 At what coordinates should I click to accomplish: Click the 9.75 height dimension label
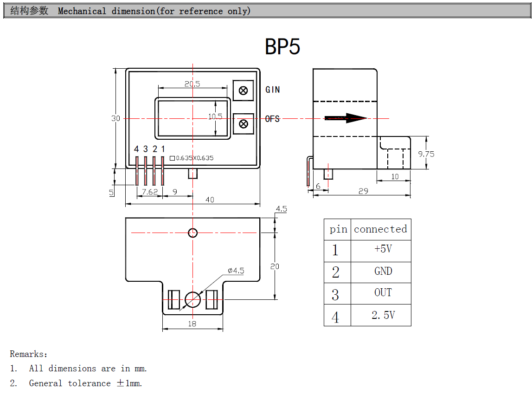pyautogui.click(x=426, y=154)
